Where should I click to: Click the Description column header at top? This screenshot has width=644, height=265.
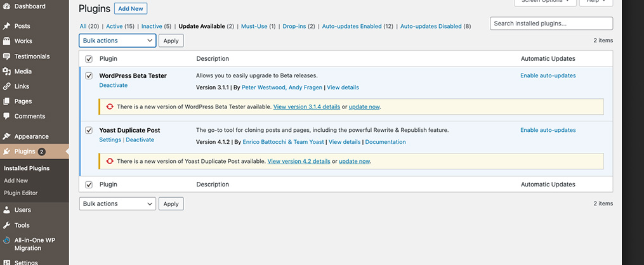pos(213,59)
